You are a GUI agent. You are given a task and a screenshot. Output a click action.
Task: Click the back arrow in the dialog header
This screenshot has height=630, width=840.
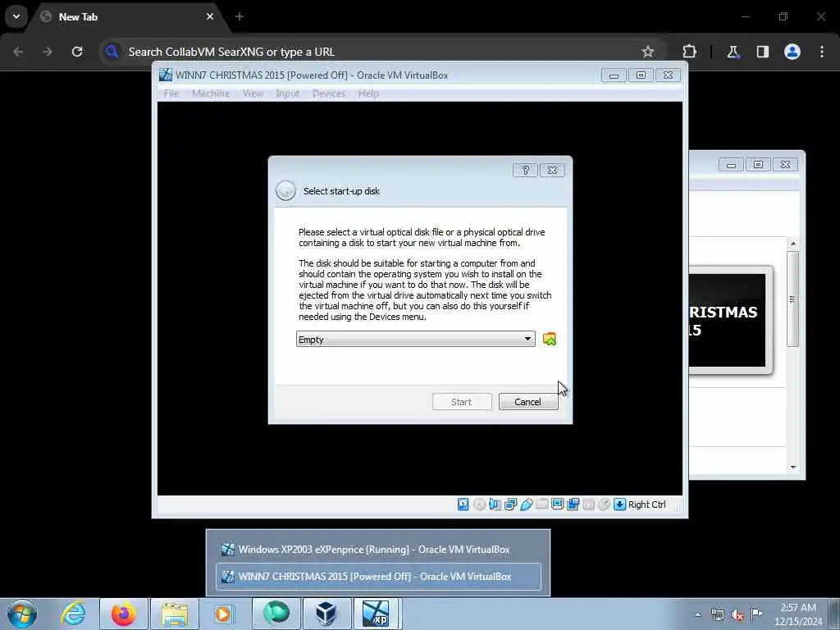pos(285,190)
